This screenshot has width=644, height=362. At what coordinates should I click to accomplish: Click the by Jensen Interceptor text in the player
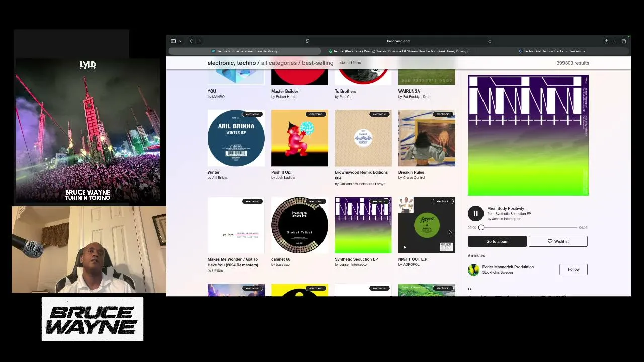click(x=504, y=219)
